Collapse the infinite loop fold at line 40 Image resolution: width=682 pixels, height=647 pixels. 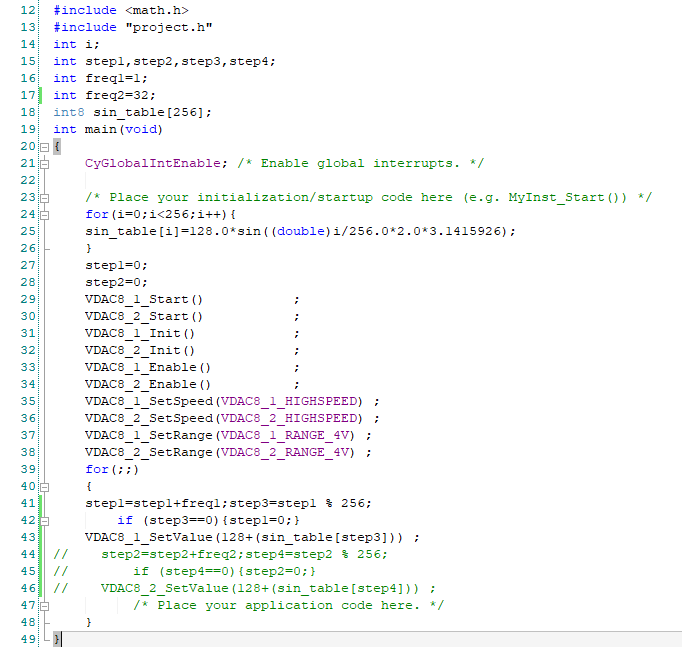44,487
